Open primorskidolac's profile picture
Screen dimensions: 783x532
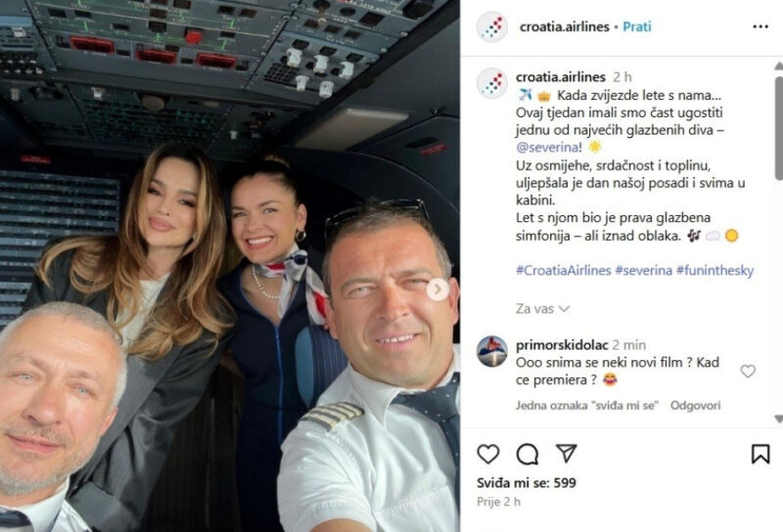click(x=492, y=351)
